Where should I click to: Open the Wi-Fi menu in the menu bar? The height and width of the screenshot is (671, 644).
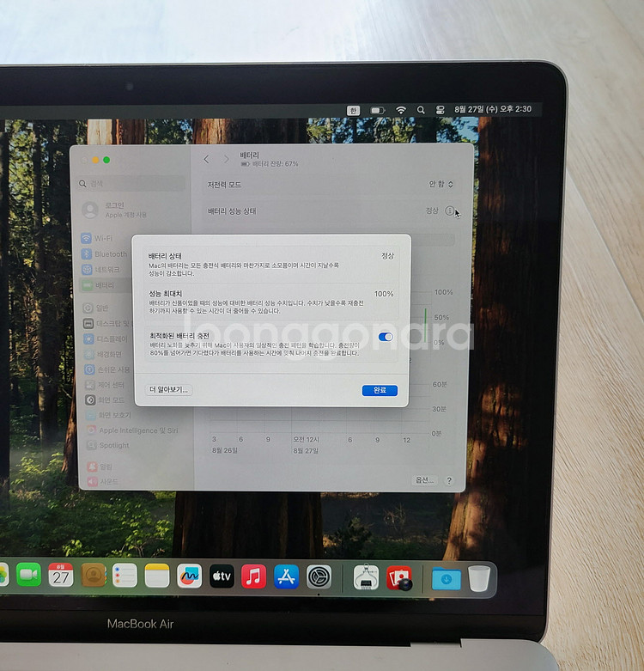(x=400, y=111)
